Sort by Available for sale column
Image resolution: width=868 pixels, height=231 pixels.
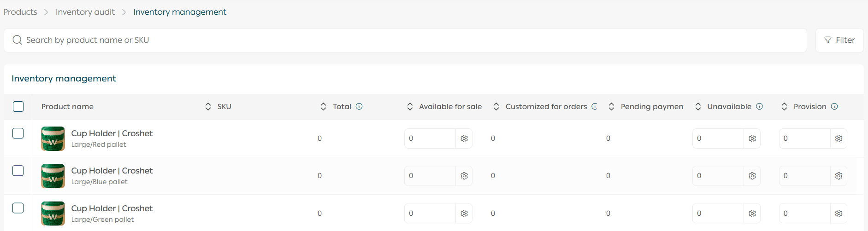pyautogui.click(x=410, y=106)
